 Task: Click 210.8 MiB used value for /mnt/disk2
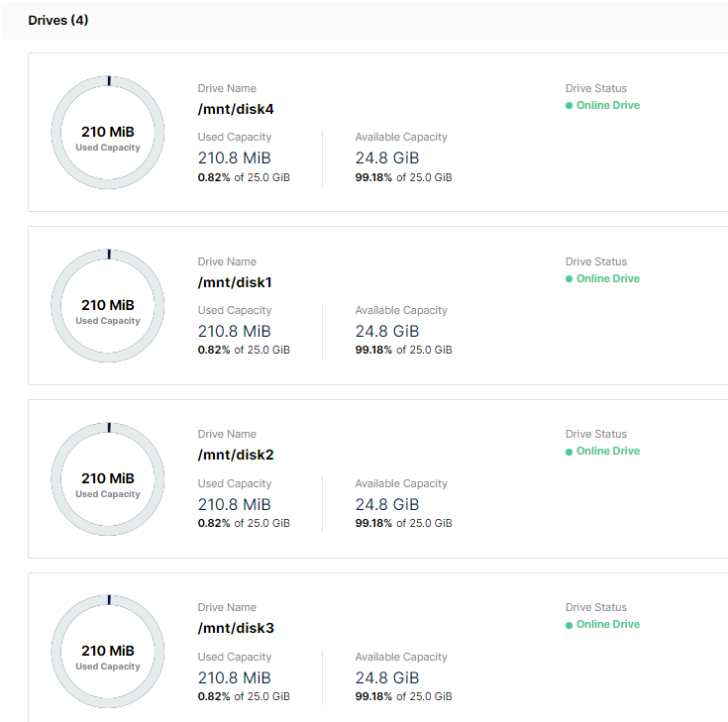(x=234, y=504)
